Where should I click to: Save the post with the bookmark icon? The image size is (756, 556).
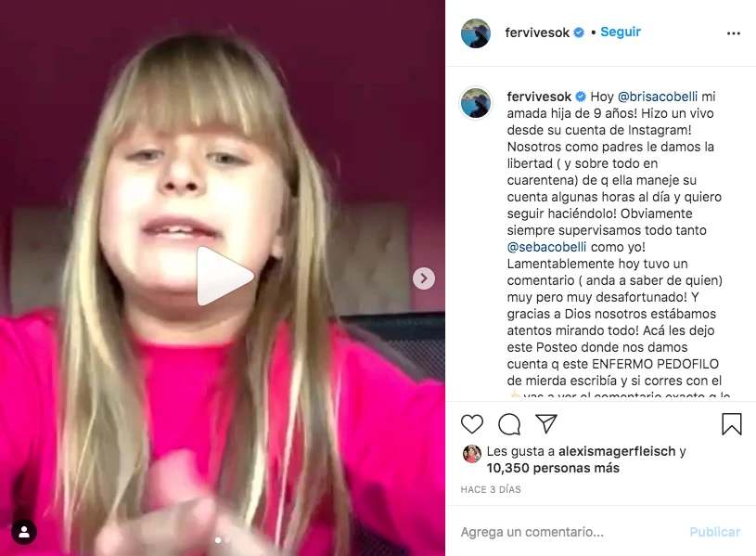click(731, 424)
